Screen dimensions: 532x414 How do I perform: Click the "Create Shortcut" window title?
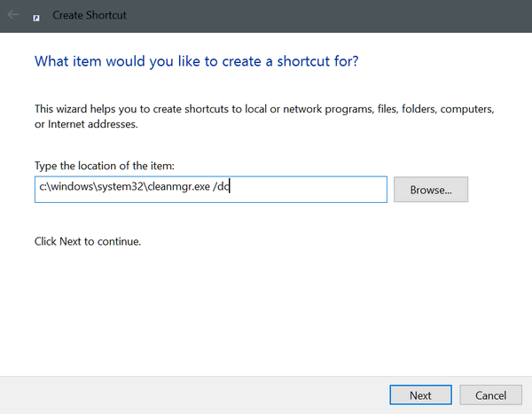coord(90,15)
